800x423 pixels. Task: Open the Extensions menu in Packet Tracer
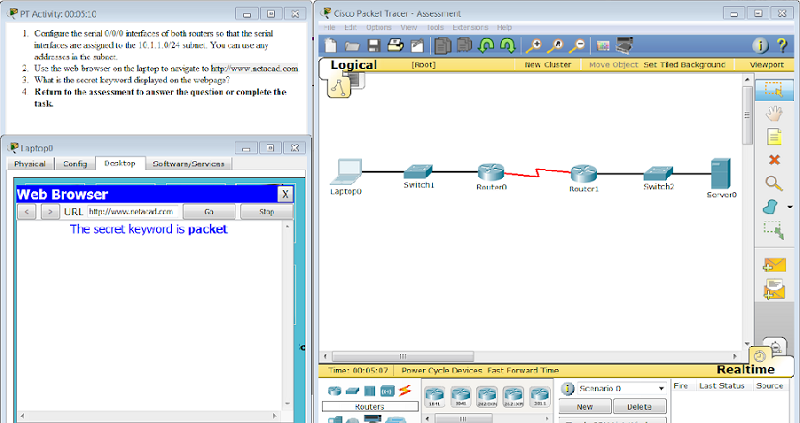point(470,28)
